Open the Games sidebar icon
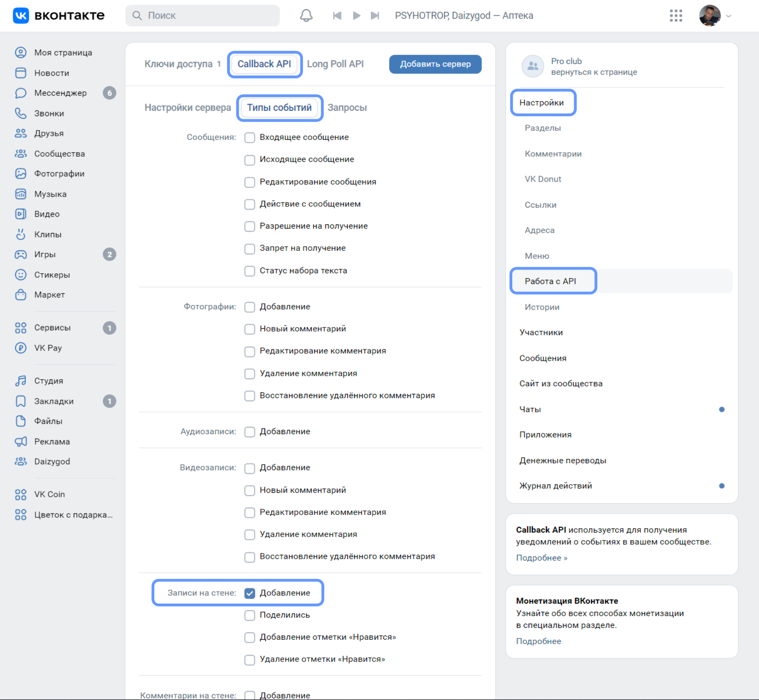Screen dimensions: 759x700 21,254
